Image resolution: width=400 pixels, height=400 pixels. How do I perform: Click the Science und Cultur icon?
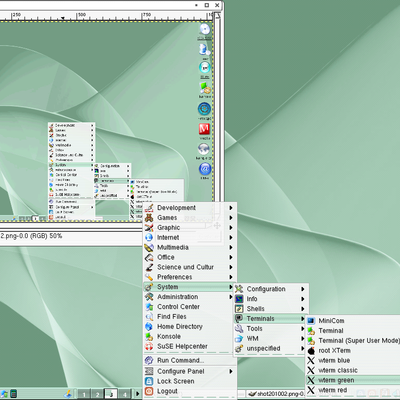(x=149, y=267)
